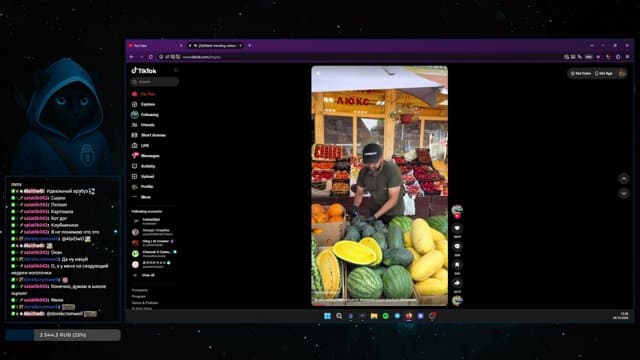Image resolution: width=640 pixels, height=360 pixels.
Task: Click the TikTok logo
Action: tap(144, 71)
